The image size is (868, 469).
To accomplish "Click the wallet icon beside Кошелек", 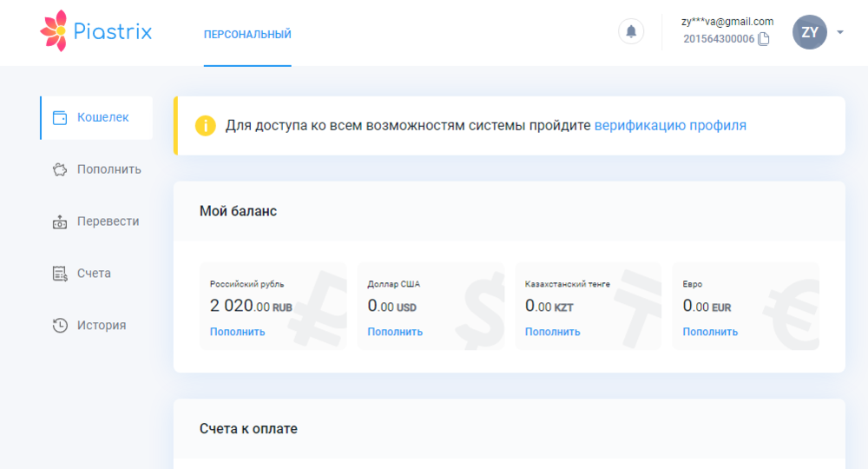I will [x=60, y=117].
